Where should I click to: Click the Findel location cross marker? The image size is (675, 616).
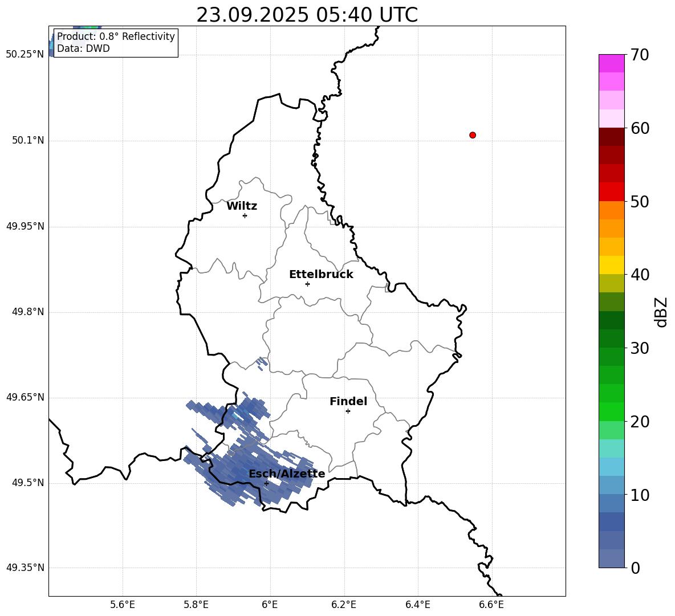pyautogui.click(x=348, y=411)
